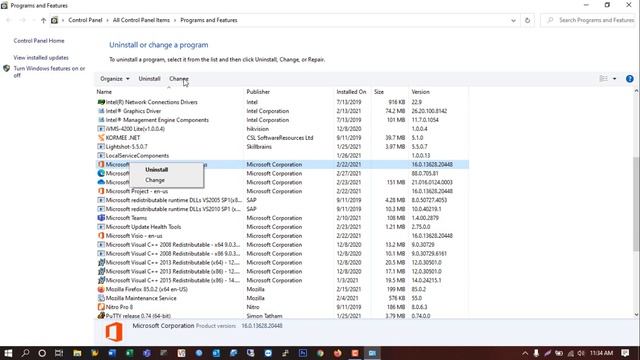Click the scrollbar down arrow

[x=636, y=315]
